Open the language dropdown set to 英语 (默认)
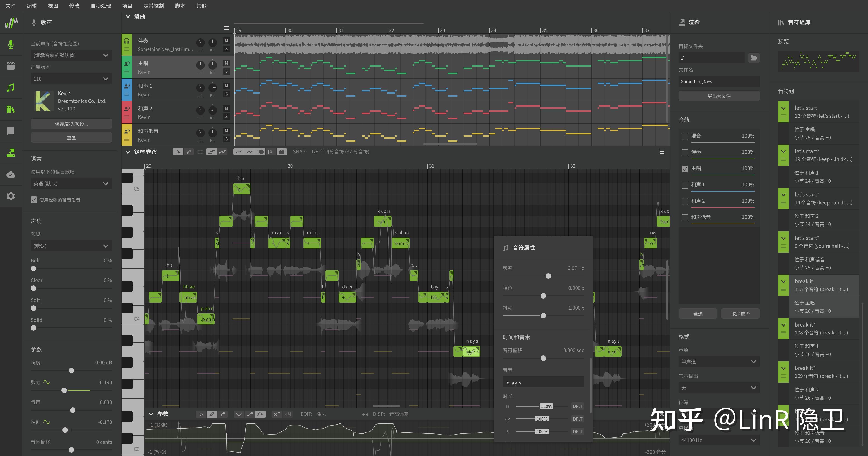This screenshot has width=868, height=456. 71,184
